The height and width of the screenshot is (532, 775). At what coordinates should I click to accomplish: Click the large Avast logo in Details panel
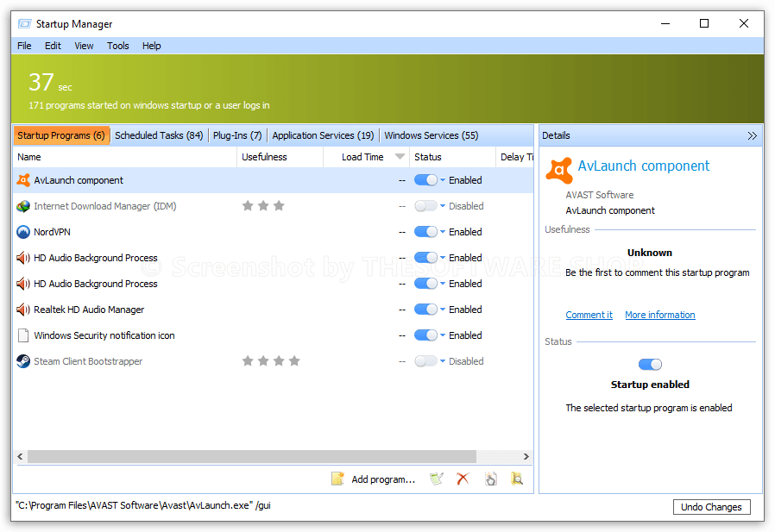click(x=559, y=171)
